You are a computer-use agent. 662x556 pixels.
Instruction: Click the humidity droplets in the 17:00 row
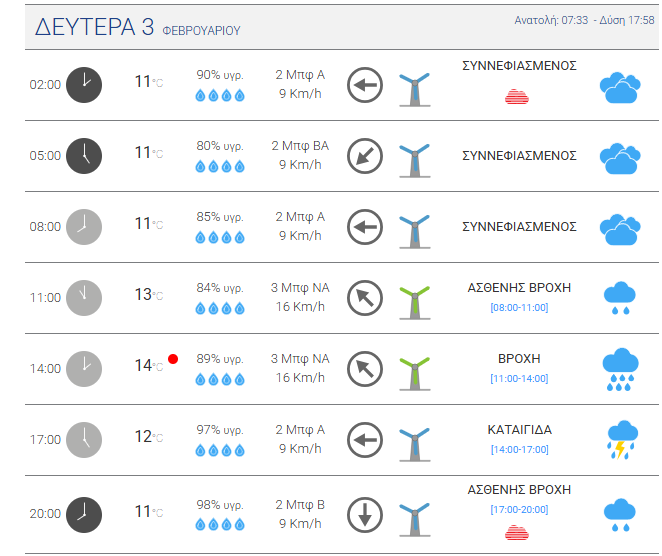click(x=219, y=451)
